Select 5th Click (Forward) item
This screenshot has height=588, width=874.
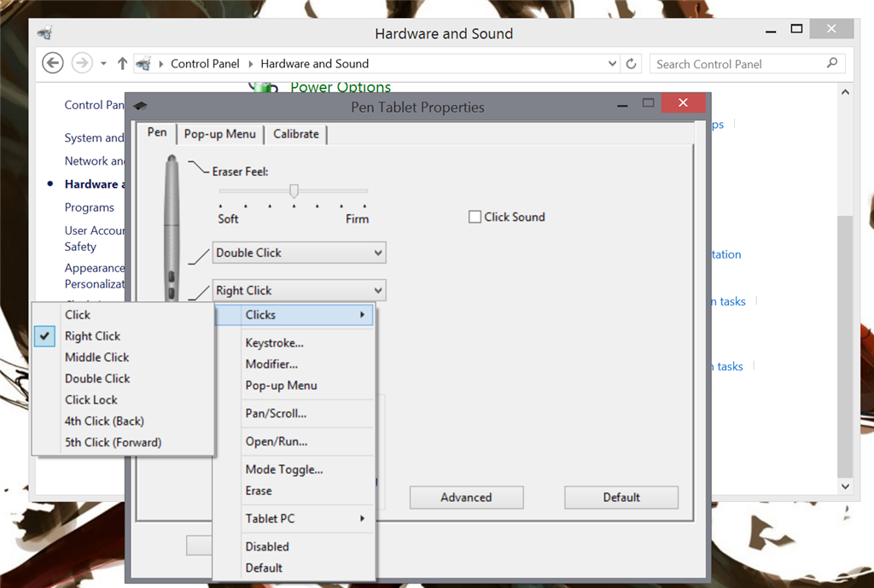point(123,442)
